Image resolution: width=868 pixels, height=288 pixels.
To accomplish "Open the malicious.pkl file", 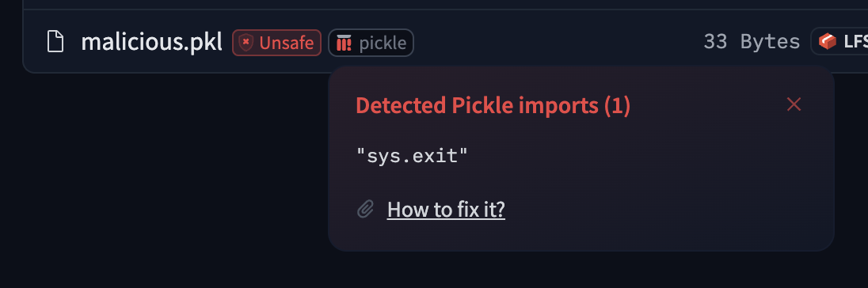I will 152,42.
